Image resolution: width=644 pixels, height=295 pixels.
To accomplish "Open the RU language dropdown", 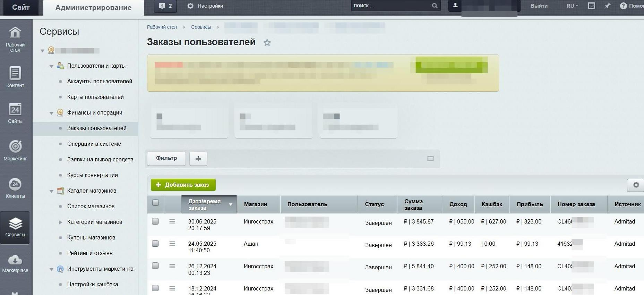I will (x=572, y=6).
